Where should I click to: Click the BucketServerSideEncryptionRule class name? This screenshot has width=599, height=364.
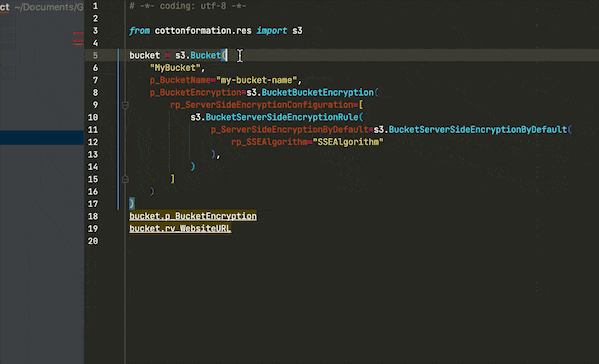[x=282, y=117]
